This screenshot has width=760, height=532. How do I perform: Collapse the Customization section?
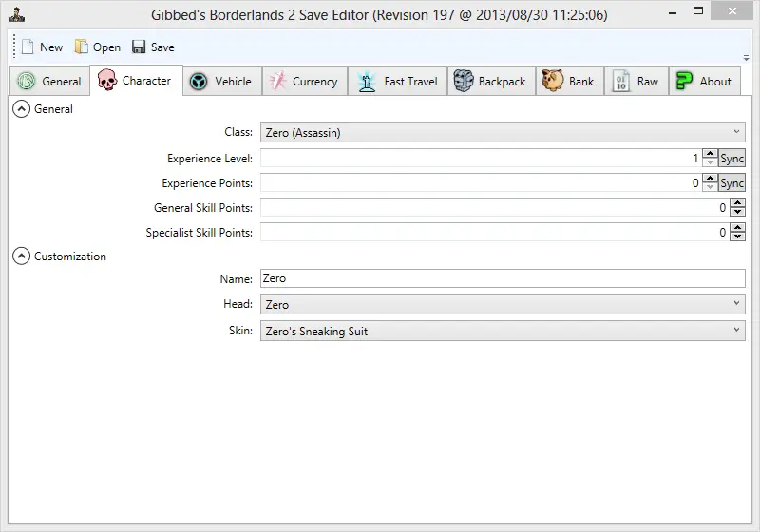click(x=21, y=256)
